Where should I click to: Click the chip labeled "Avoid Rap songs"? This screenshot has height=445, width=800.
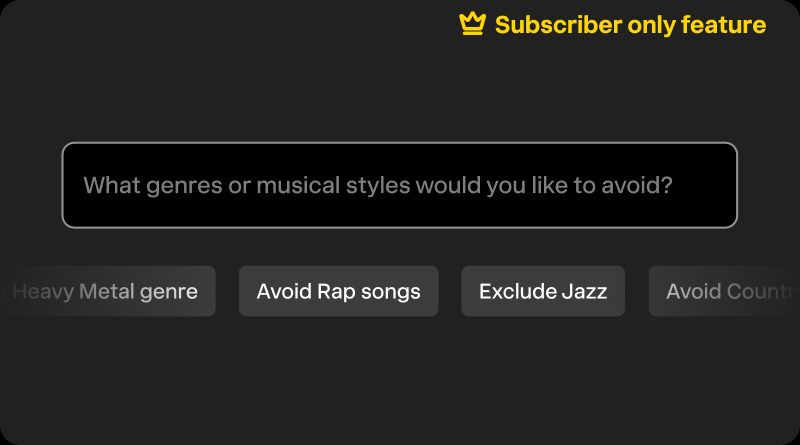[338, 291]
